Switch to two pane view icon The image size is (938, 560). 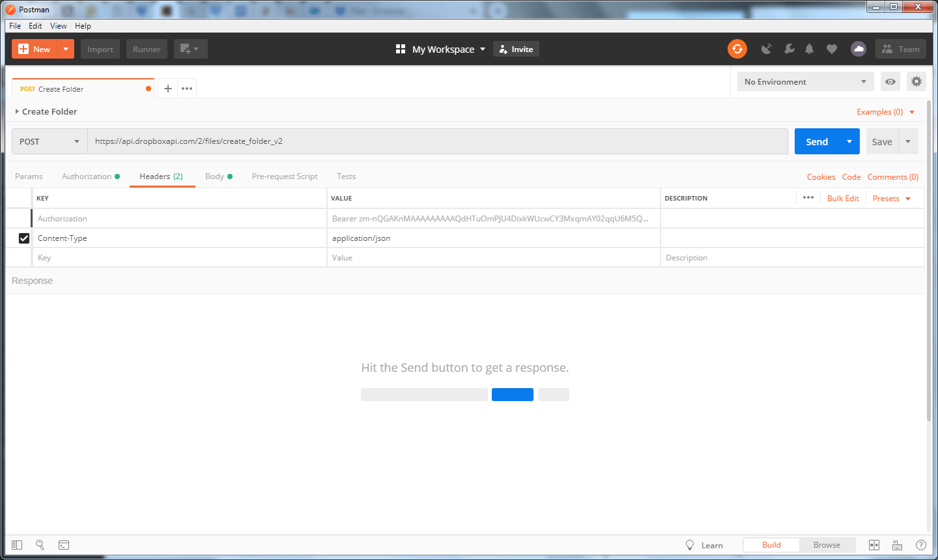coord(874,545)
